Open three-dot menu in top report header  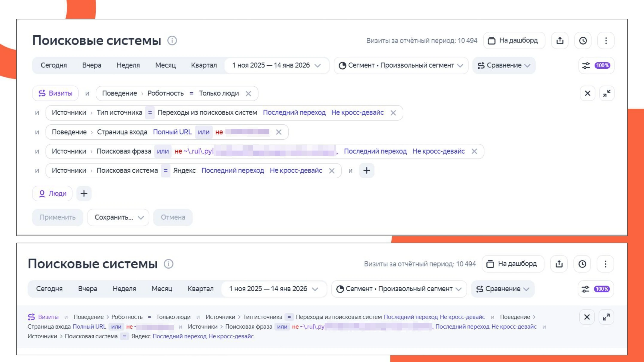pos(606,41)
